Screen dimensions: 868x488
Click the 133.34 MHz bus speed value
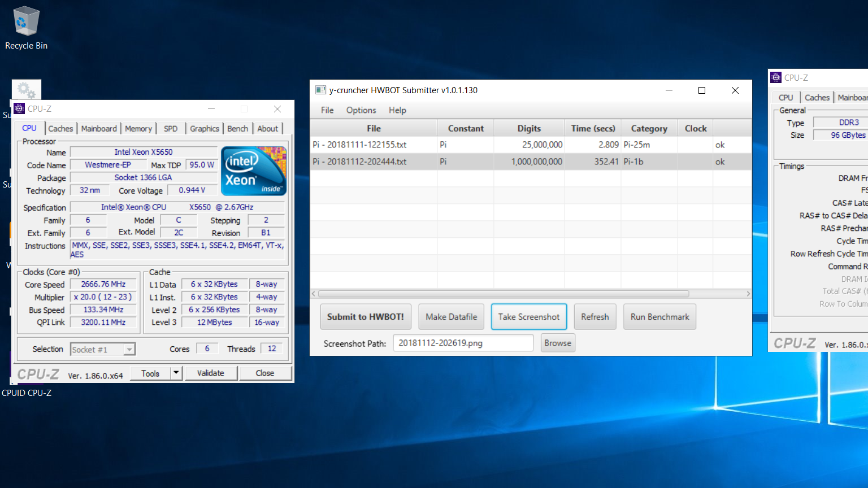click(x=103, y=310)
